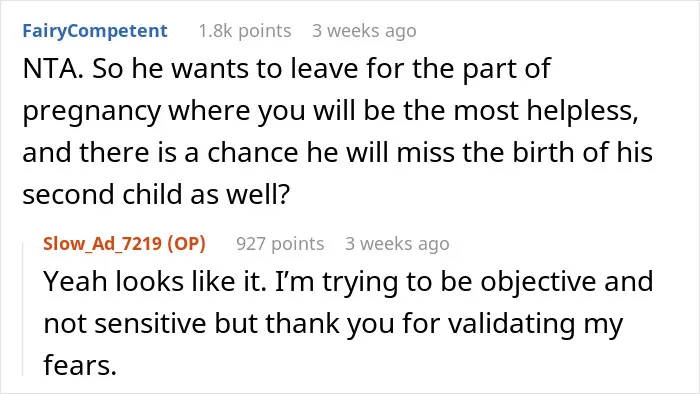Click the phrase 'Yeah looks like it.'

click(155, 282)
